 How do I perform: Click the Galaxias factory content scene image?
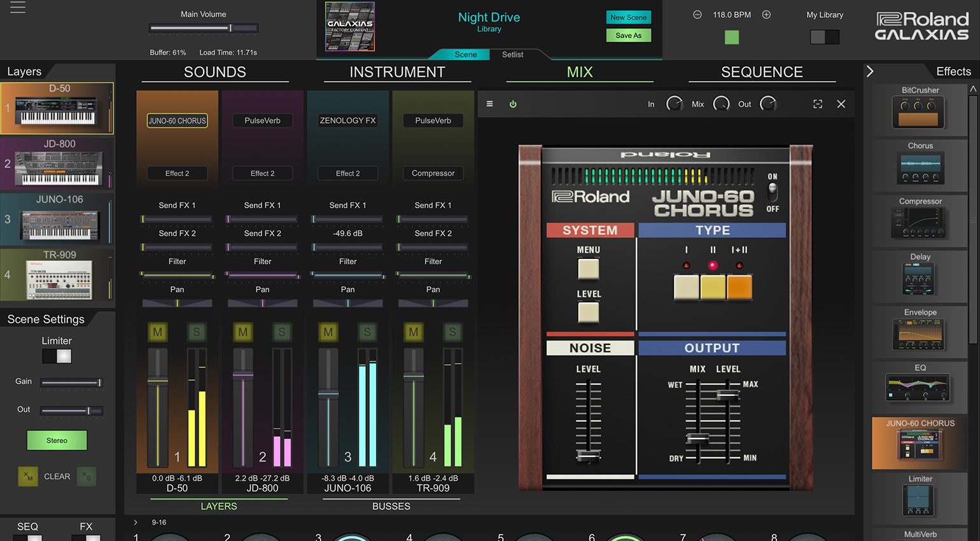click(x=350, y=27)
